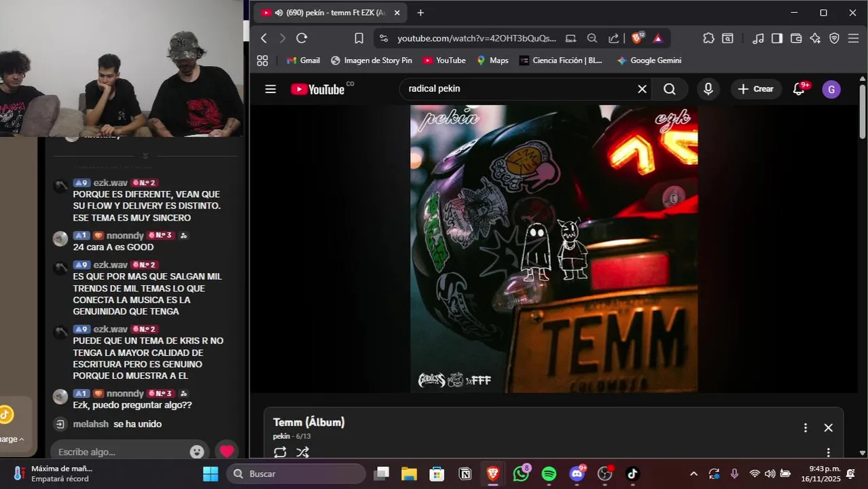
Task: Open Spotify from the taskbar
Action: pyautogui.click(x=549, y=473)
